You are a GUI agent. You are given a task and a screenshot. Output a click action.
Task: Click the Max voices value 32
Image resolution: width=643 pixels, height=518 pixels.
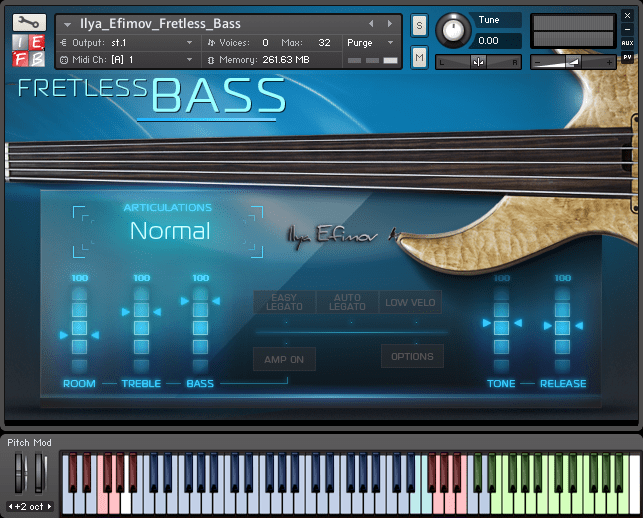324,43
